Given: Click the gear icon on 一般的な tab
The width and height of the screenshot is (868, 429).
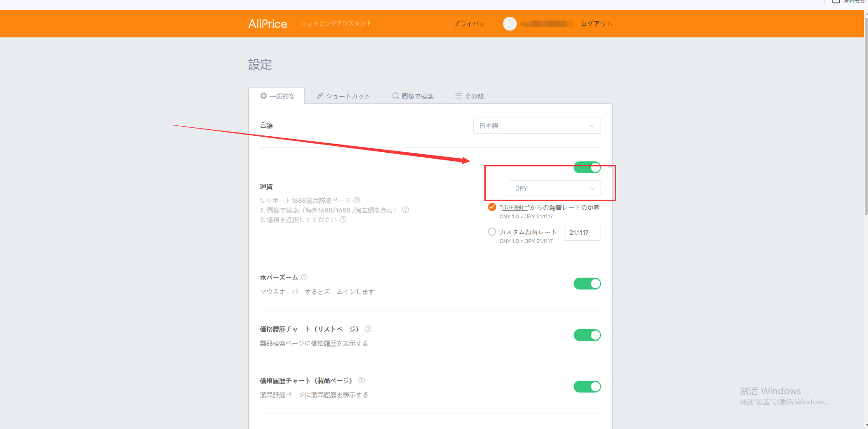Looking at the screenshot, I should [x=263, y=96].
